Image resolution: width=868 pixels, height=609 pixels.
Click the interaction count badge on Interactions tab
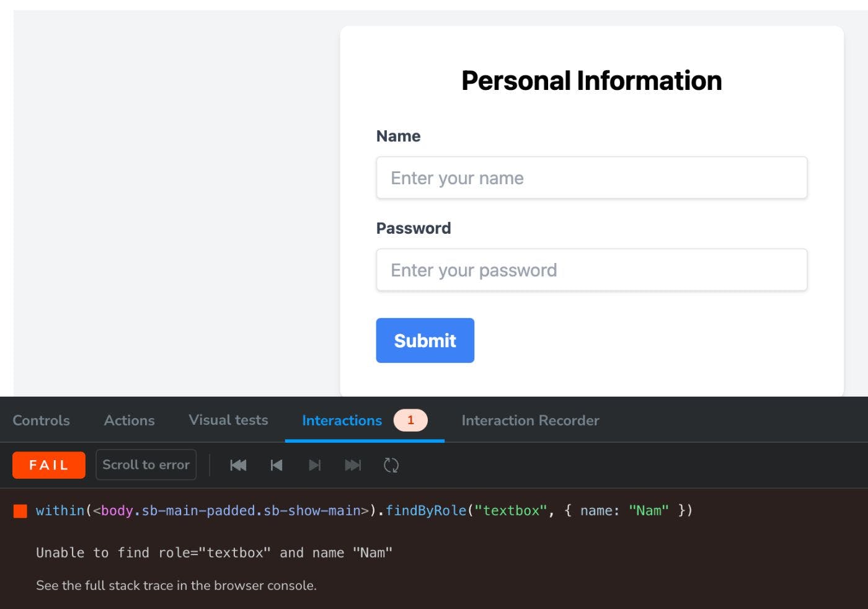pyautogui.click(x=410, y=420)
